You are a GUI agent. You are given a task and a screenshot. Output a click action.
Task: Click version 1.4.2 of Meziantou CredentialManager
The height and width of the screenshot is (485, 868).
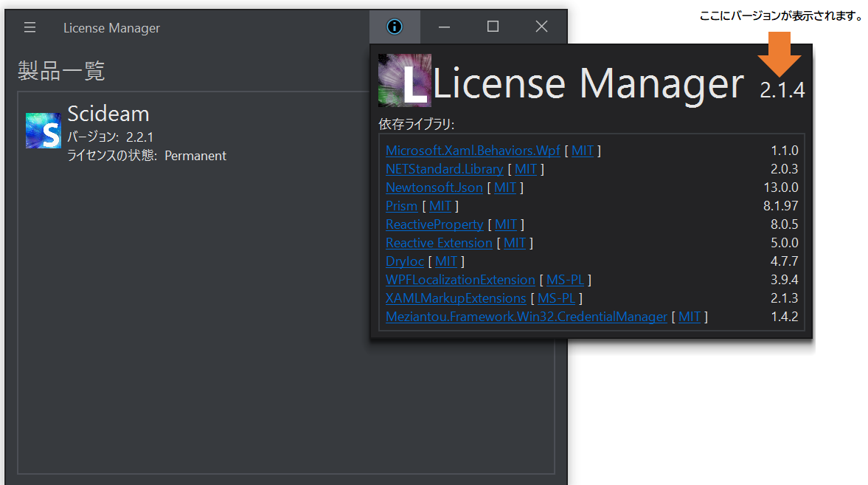coord(785,317)
